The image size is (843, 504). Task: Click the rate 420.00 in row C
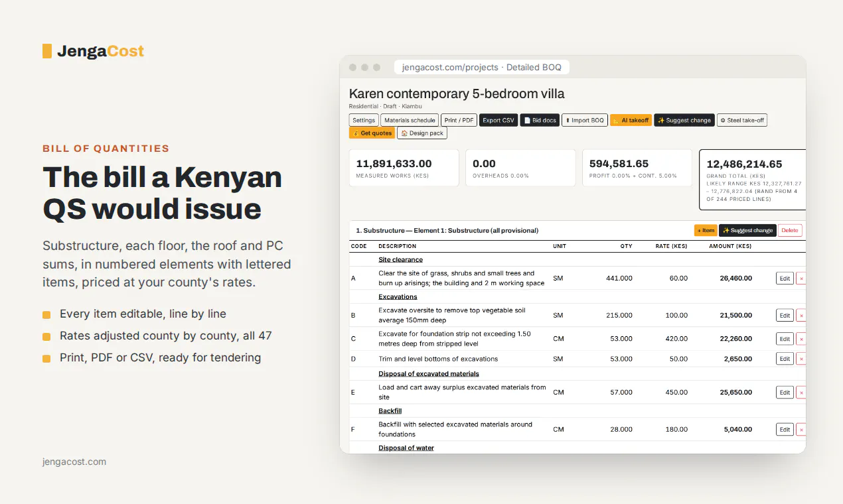[x=677, y=339]
